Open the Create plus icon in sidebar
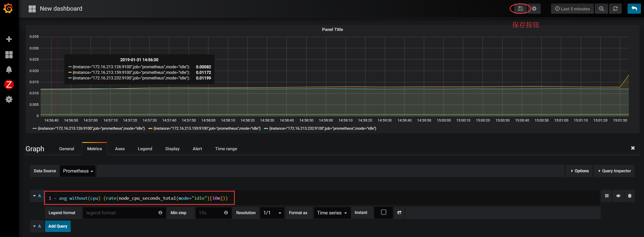Image resolution: width=644 pixels, height=237 pixels. coord(9,39)
